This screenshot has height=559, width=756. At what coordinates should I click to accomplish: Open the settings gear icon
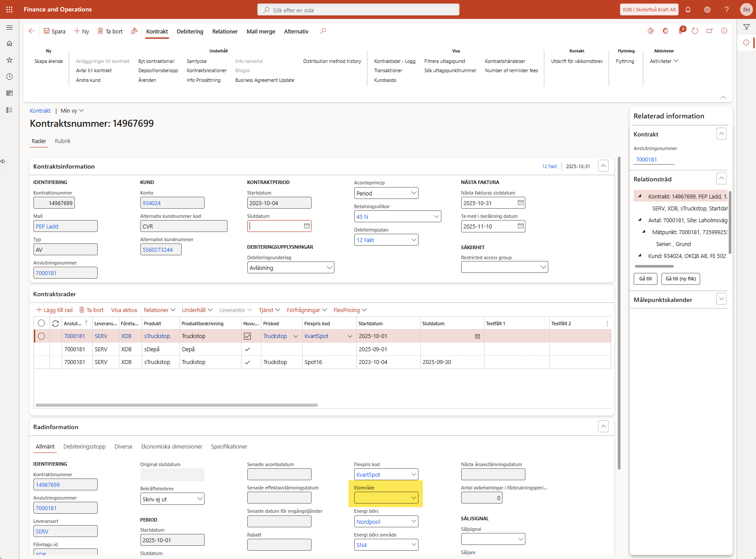point(707,10)
